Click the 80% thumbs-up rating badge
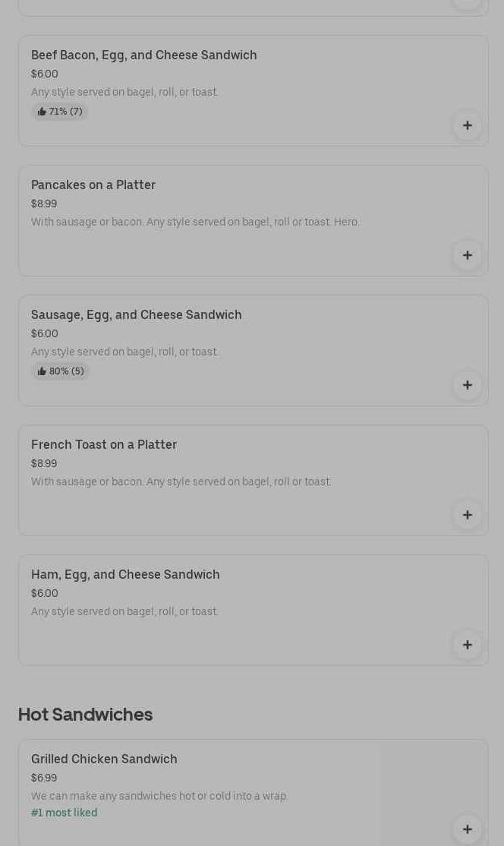This screenshot has height=846, width=504. 61,371
